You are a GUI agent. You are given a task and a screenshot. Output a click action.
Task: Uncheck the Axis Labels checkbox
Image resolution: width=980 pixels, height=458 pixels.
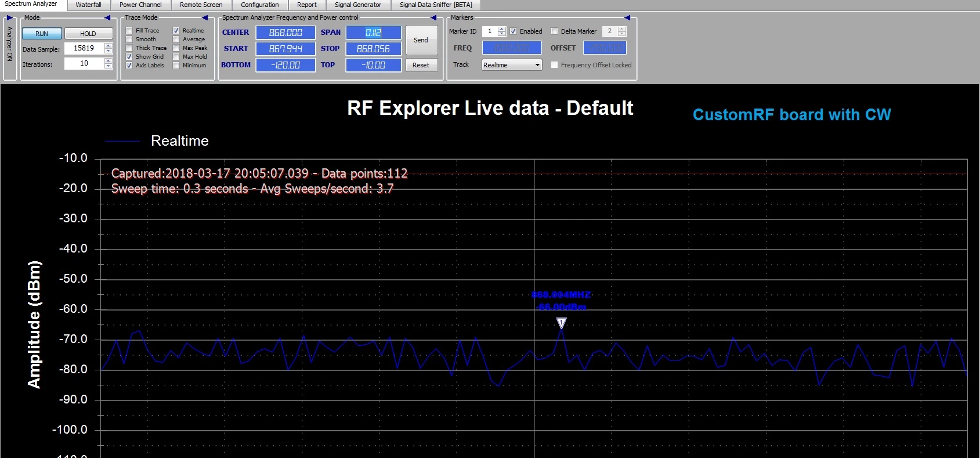tap(129, 66)
